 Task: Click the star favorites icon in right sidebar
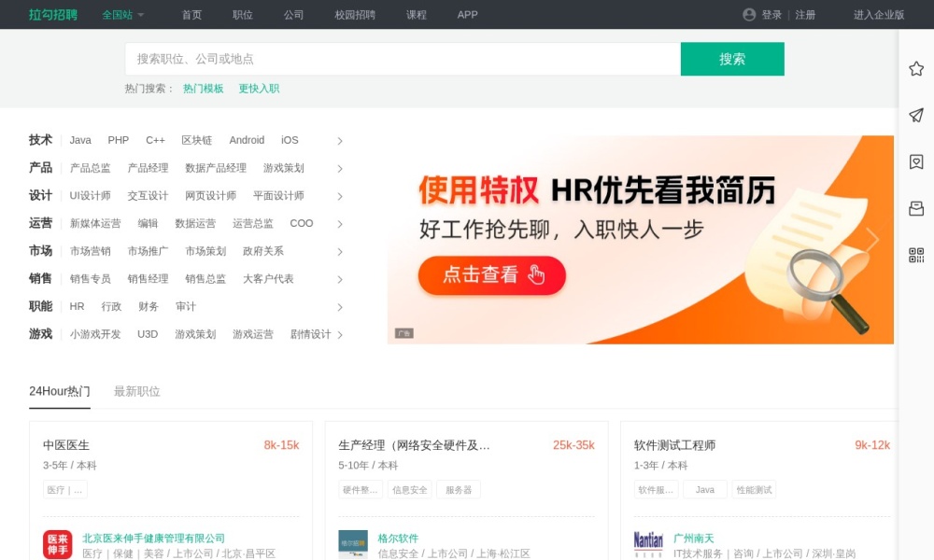[x=916, y=69]
